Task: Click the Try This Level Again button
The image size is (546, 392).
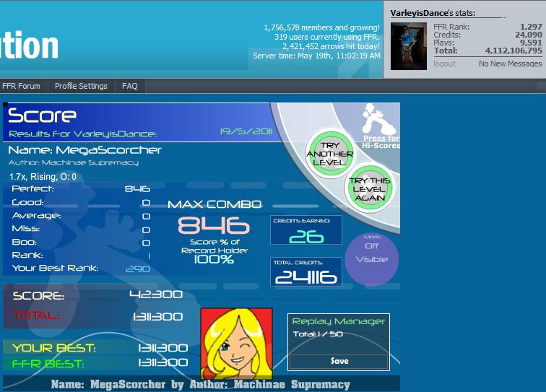Action: click(x=370, y=188)
